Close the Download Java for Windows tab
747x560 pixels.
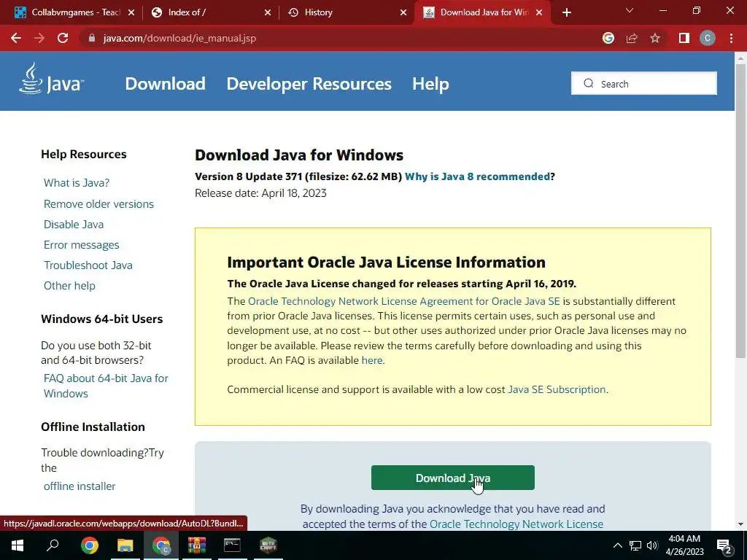(x=539, y=12)
